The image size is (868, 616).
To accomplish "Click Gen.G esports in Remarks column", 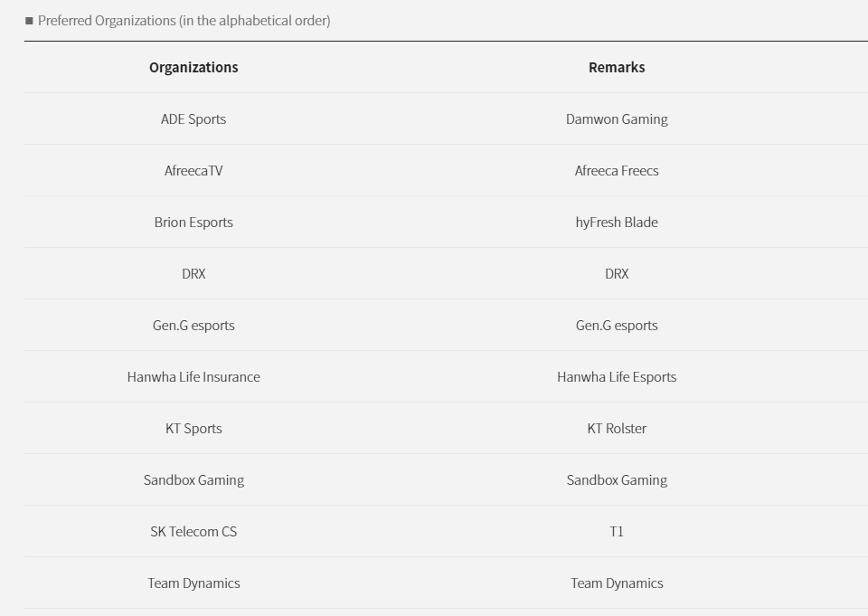I will coord(617,325).
